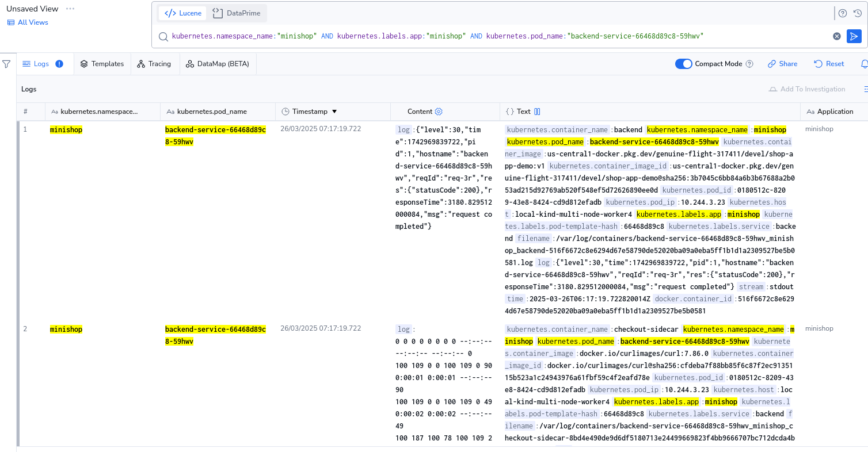Click Add To Investigation button
The image size is (868, 452).
[808, 89]
